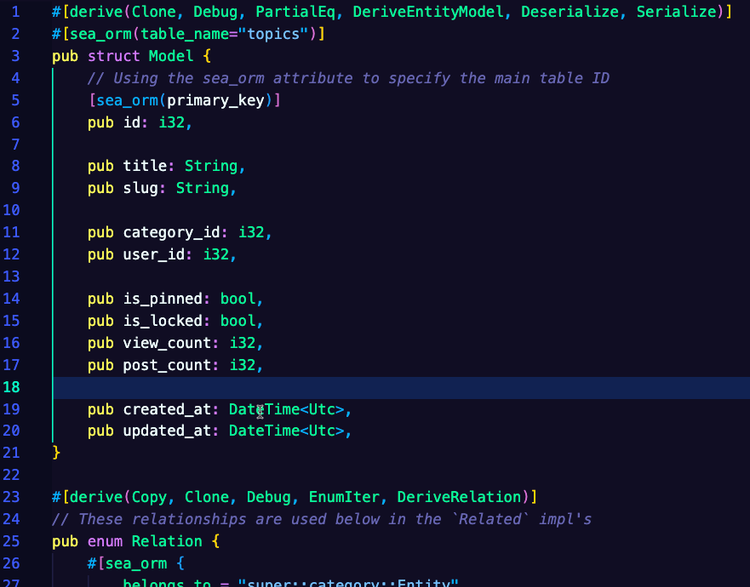Image resolution: width=750 pixels, height=587 pixels.
Task: Click the comment about Related impl's
Action: pyautogui.click(x=321, y=520)
